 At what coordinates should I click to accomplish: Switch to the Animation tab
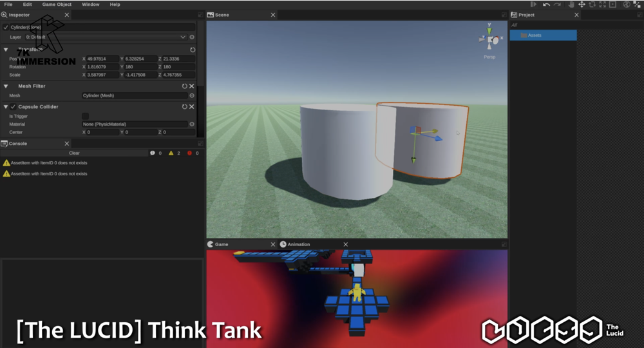coord(298,245)
